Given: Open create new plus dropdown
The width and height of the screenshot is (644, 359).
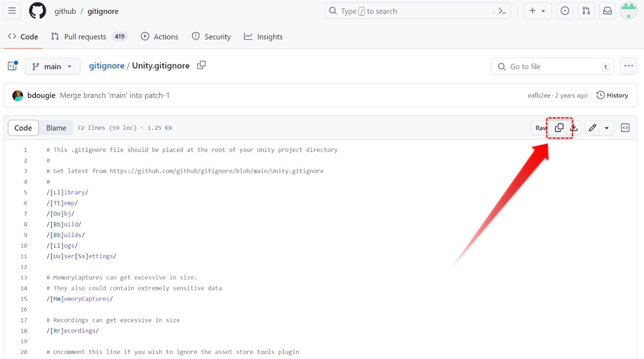Looking at the screenshot, I should point(537,11).
